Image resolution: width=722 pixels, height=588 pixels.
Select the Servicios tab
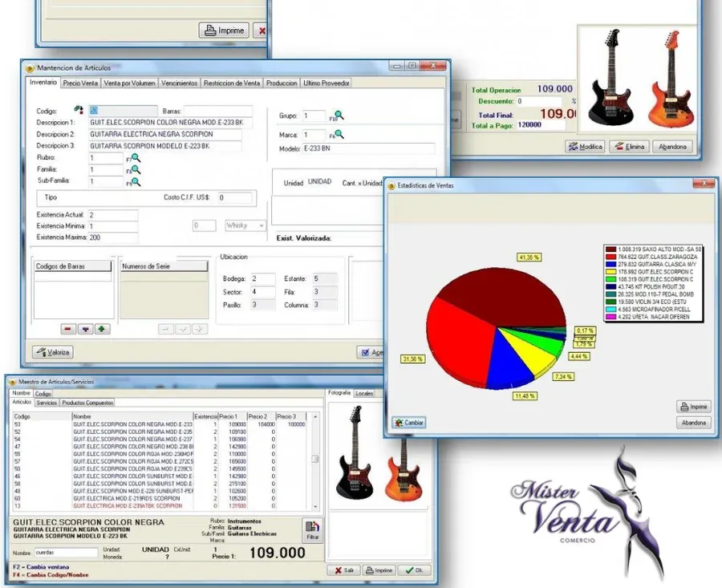click(47, 403)
